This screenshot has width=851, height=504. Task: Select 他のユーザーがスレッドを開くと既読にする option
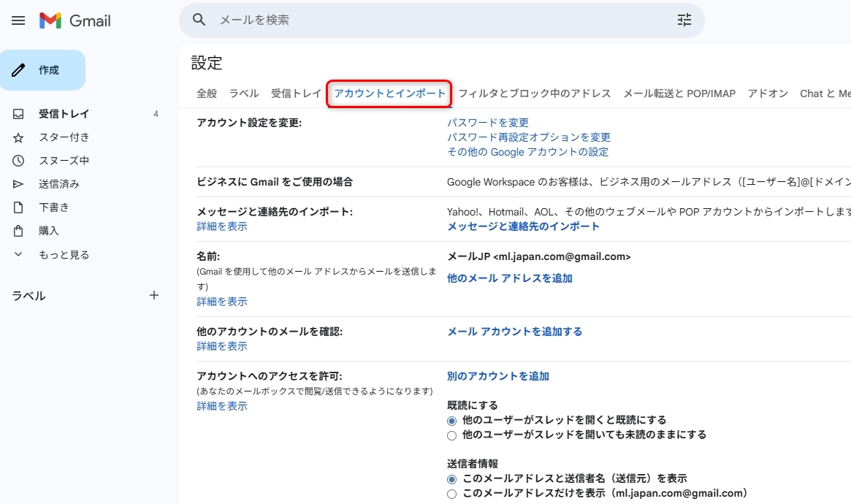pos(451,419)
